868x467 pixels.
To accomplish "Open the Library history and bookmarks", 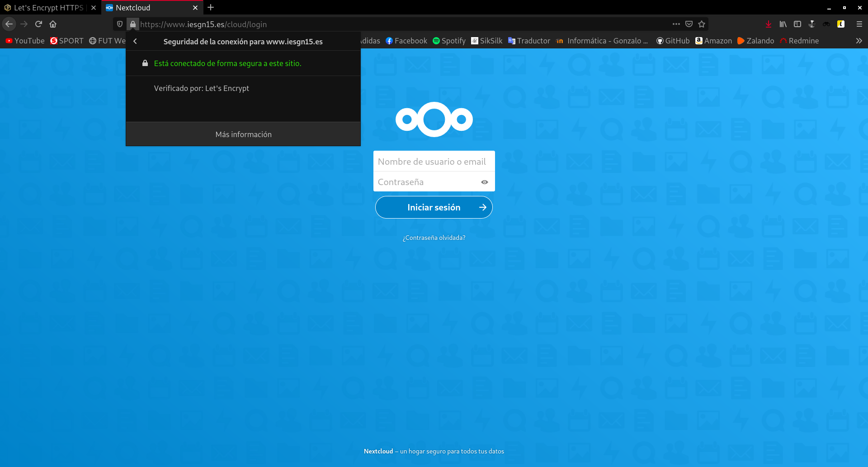I will (783, 24).
